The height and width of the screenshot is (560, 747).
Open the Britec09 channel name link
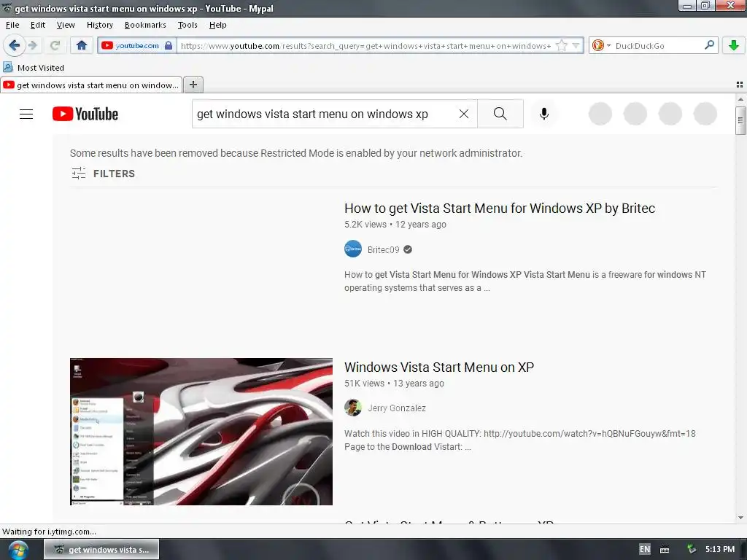pyautogui.click(x=384, y=249)
